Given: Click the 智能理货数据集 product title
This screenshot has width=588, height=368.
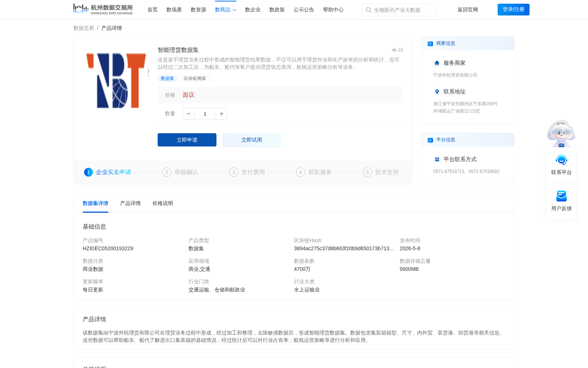Looking at the screenshot, I should coord(178,50).
